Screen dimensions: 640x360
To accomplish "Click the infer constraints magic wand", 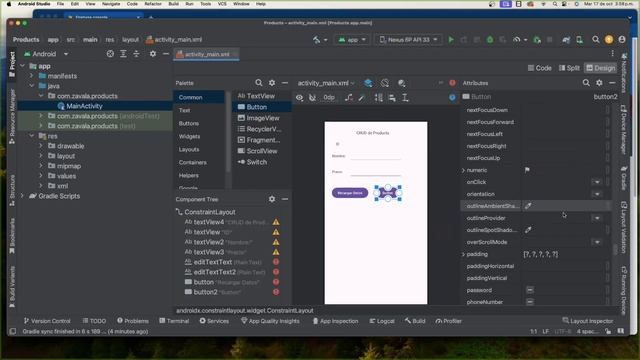I will [x=361, y=98].
